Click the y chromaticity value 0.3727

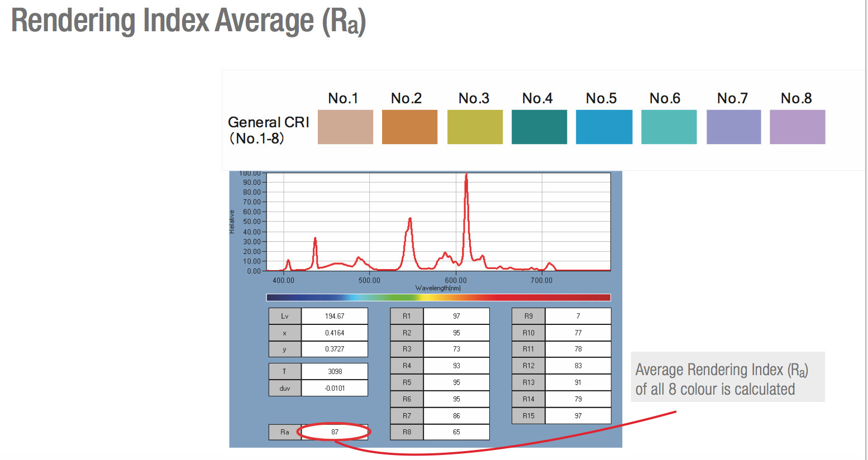(335, 349)
